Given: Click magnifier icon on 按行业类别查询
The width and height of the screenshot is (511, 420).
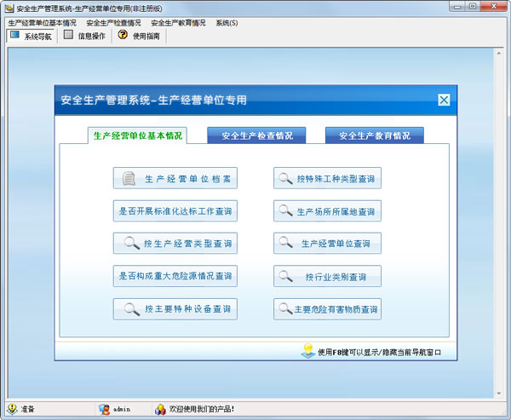Looking at the screenshot, I should [285, 276].
